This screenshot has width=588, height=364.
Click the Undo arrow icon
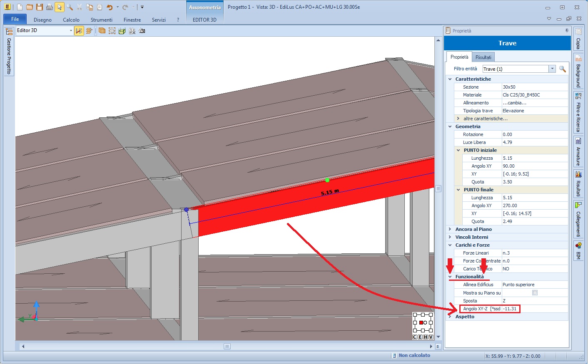[110, 7]
